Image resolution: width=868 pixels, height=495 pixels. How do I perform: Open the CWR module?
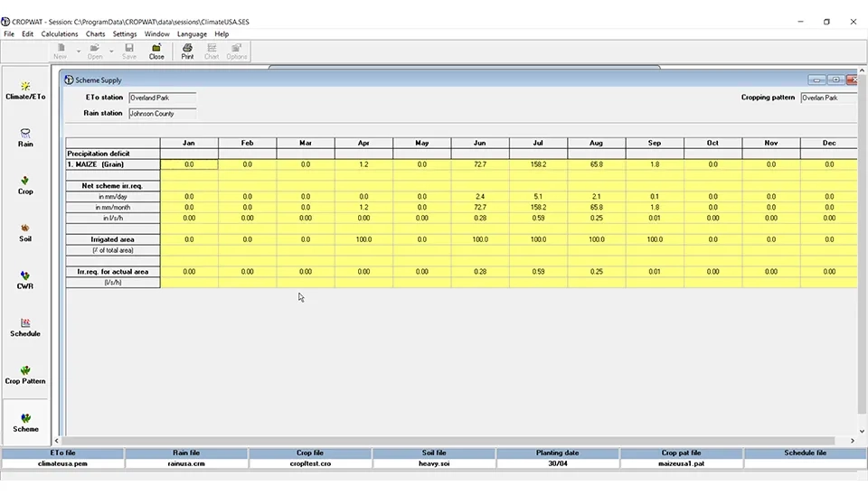pyautogui.click(x=25, y=280)
